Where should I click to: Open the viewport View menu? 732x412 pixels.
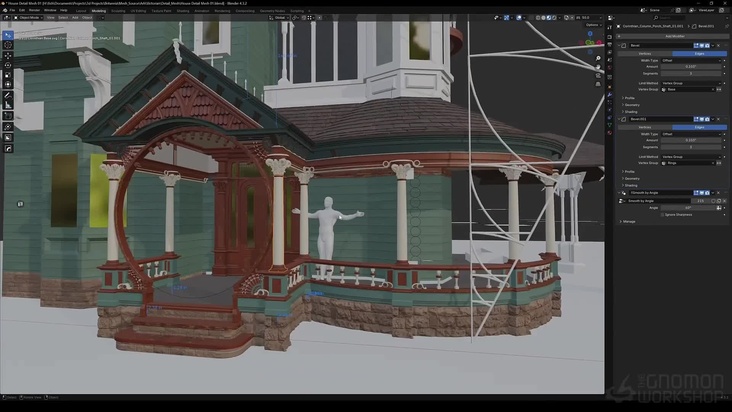(50, 18)
